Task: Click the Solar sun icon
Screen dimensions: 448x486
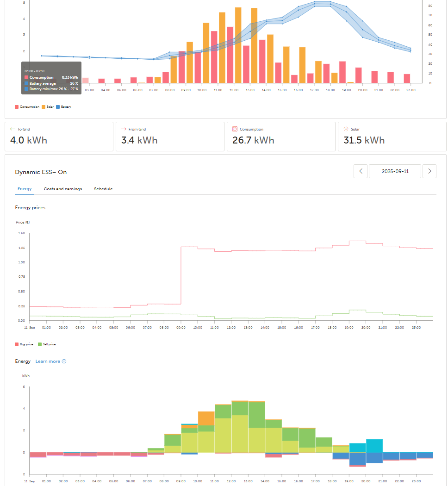Action: point(346,129)
